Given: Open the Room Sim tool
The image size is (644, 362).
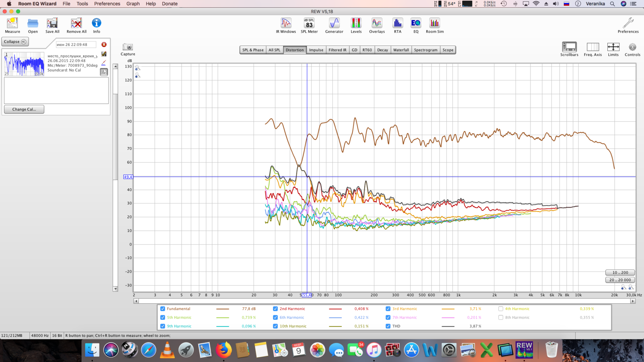Looking at the screenshot, I should [x=435, y=25].
